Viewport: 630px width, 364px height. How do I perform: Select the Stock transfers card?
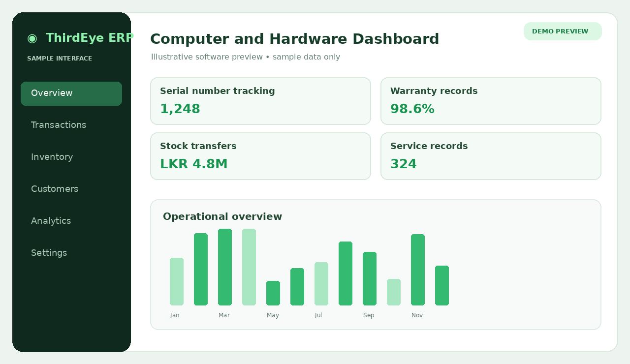260,156
